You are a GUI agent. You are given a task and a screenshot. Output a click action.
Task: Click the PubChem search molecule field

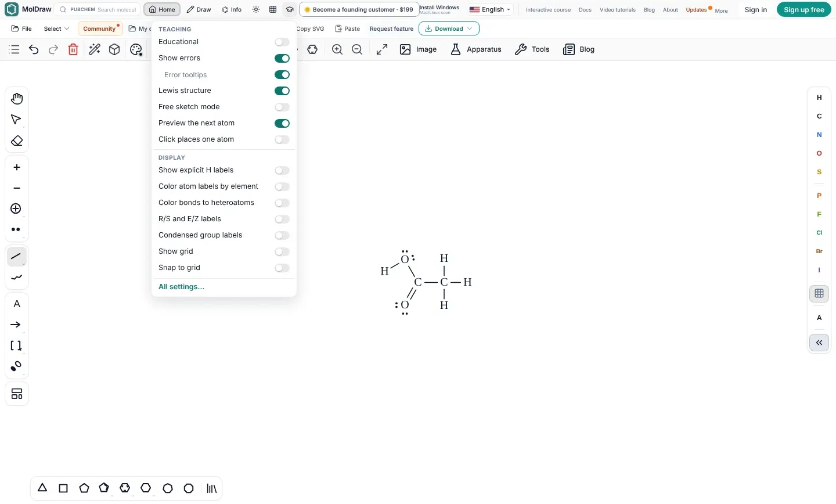(x=98, y=9)
